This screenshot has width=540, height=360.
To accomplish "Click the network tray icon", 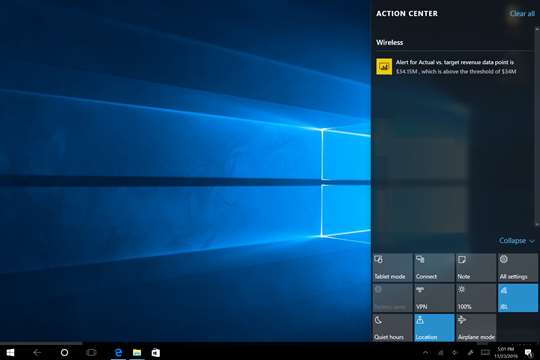I will pos(441,352).
